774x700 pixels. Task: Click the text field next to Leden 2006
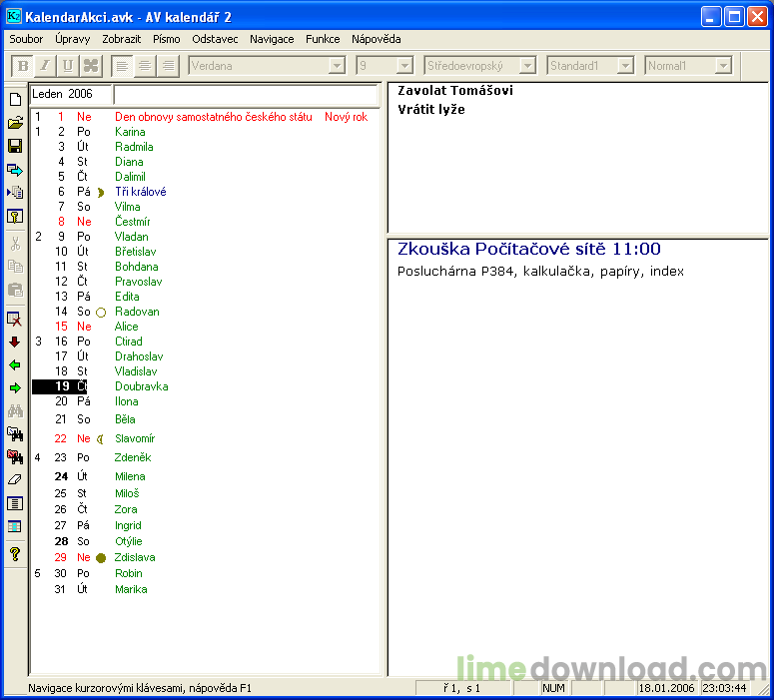click(x=246, y=94)
